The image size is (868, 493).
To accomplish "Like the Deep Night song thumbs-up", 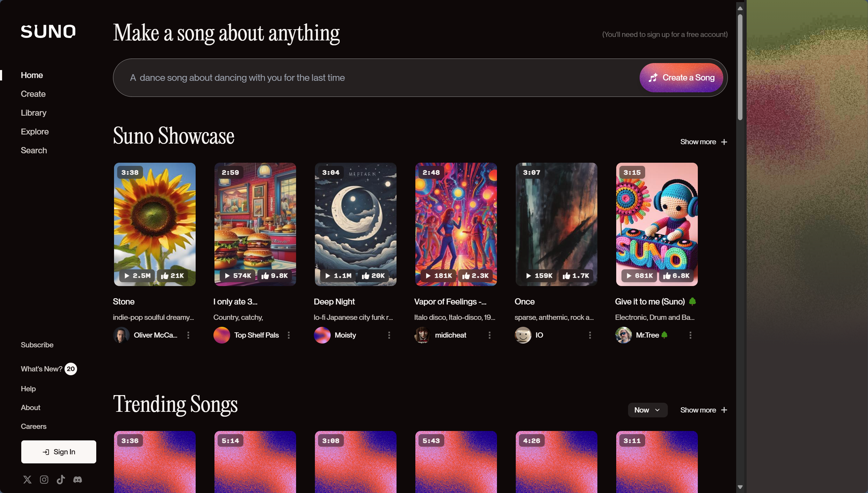I will pyautogui.click(x=365, y=276).
